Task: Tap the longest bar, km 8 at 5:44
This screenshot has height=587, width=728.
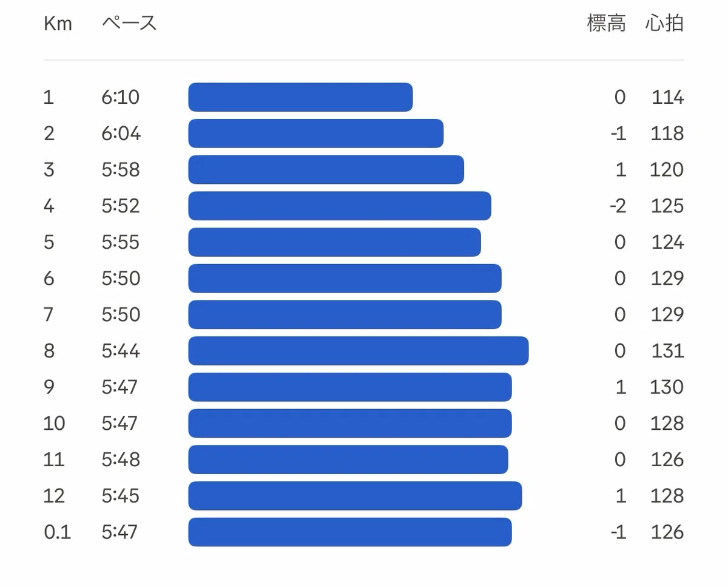Action: pyautogui.click(x=358, y=351)
